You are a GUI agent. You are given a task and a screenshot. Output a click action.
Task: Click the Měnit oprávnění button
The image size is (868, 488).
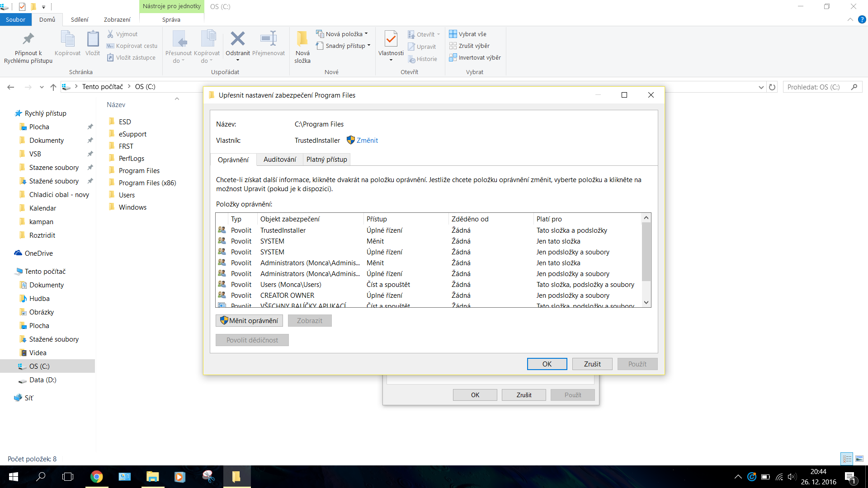pos(249,321)
